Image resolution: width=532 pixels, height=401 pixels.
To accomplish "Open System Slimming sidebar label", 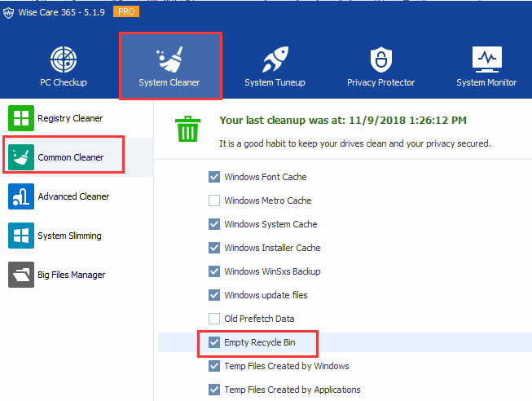I will coord(69,236).
